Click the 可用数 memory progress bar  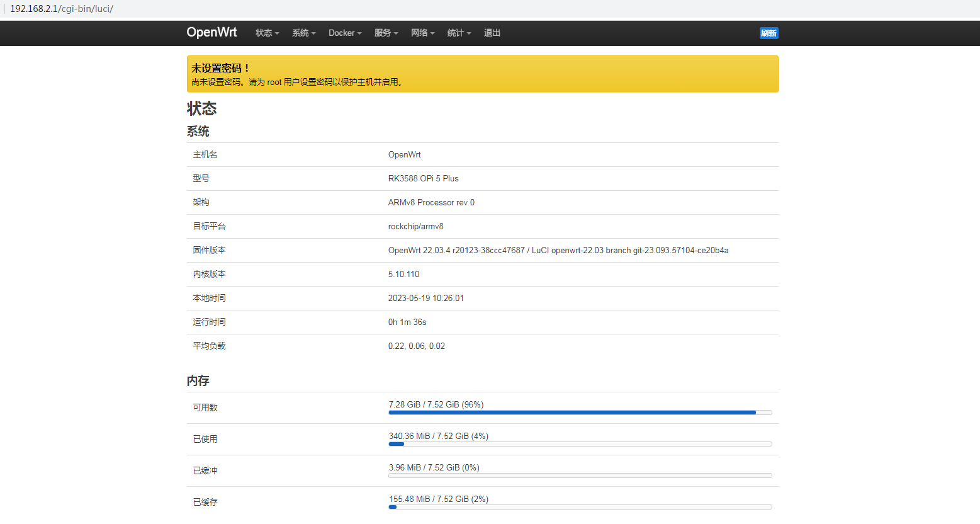580,413
